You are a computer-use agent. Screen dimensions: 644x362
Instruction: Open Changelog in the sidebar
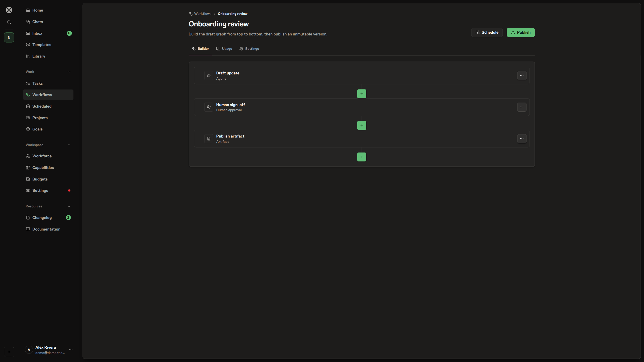(x=48, y=218)
